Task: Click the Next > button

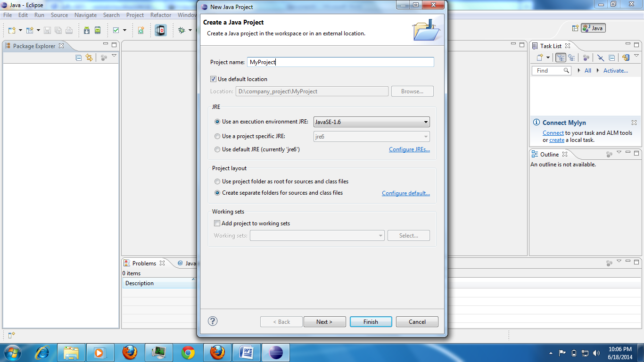Action: pos(324,322)
